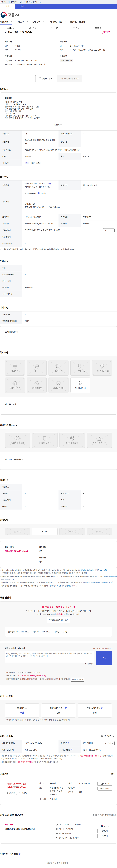The width and height of the screenshot is (117, 868).
Task: Switch to the 근무조건 section tab
Action: (x=32, y=28)
